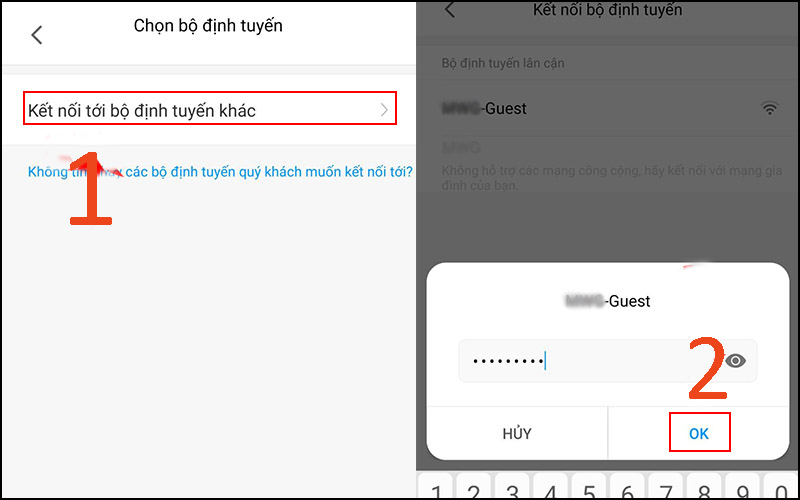Tap keyboard key 8
This screenshot has height=500, width=800.
click(x=704, y=488)
